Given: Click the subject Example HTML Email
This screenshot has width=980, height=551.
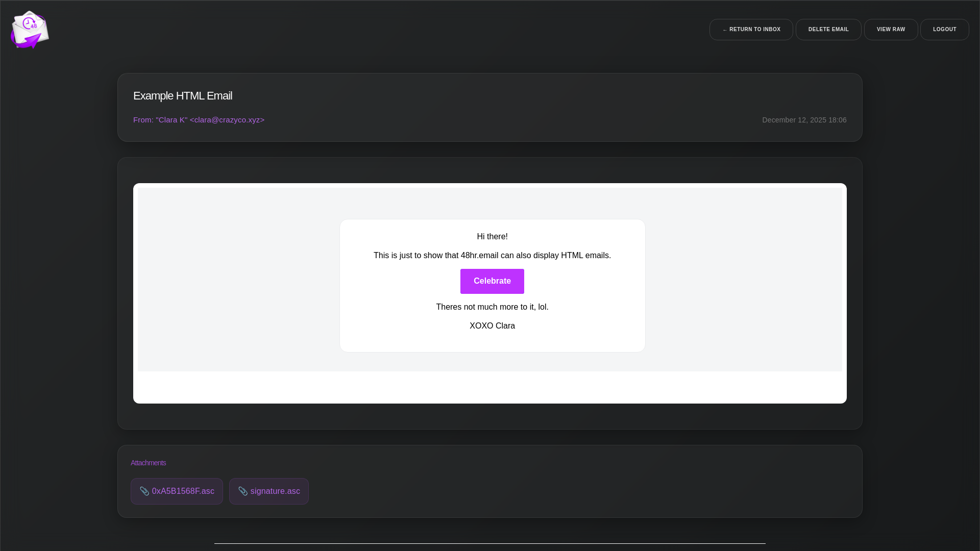Looking at the screenshot, I should point(183,96).
